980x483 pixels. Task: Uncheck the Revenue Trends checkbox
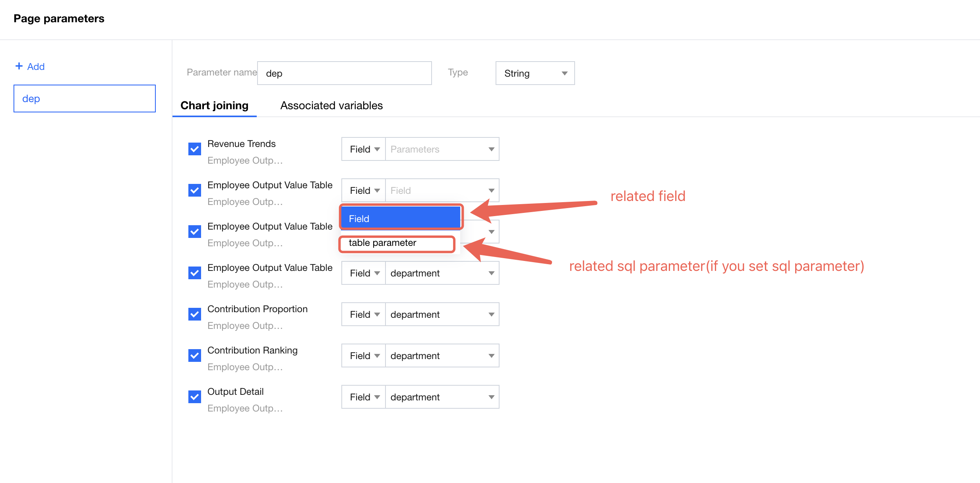coord(195,149)
